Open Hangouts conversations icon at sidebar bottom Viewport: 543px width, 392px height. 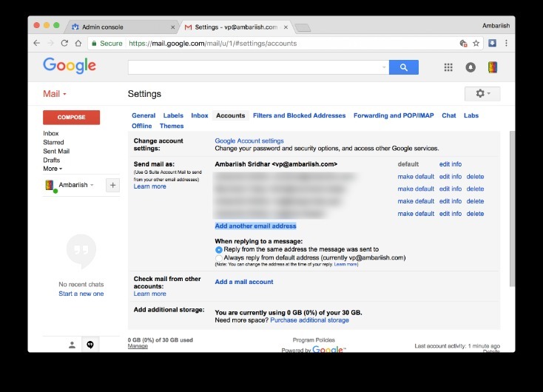pyautogui.click(x=90, y=345)
